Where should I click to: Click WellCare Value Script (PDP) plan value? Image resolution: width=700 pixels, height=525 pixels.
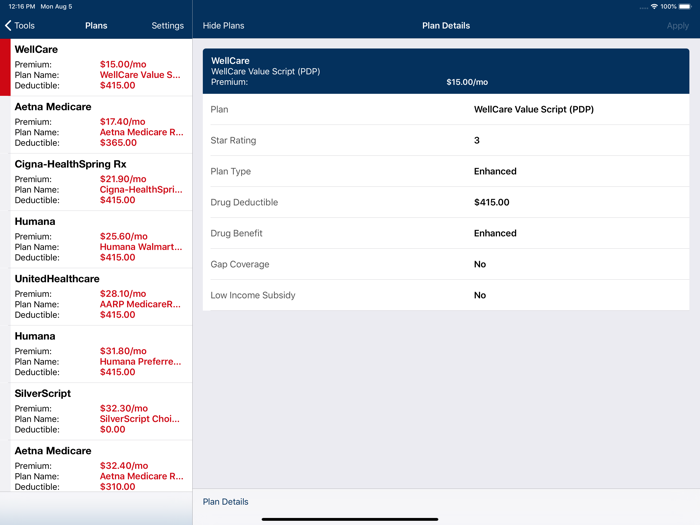(533, 109)
